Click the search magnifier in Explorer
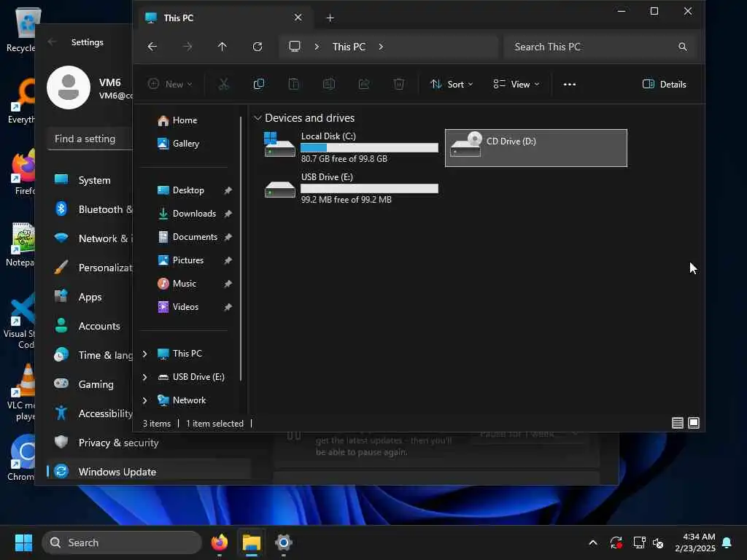Screen dimensions: 747x560 point(683,47)
